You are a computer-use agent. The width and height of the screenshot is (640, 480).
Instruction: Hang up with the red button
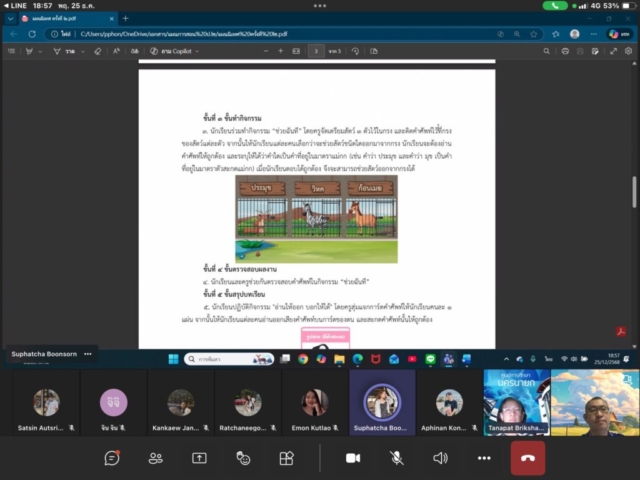[527, 458]
